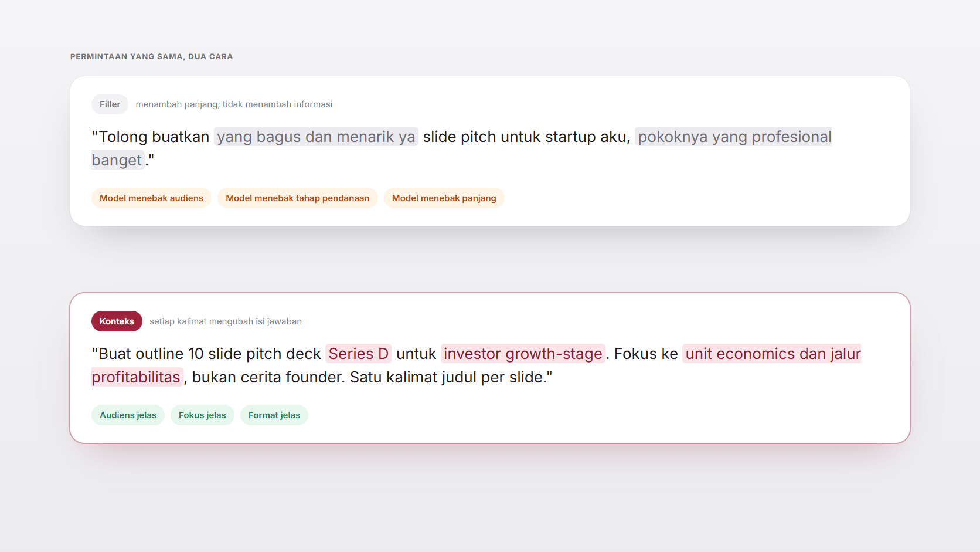Click text 'bukan cerita founder'
980x552 pixels.
pyautogui.click(x=267, y=377)
